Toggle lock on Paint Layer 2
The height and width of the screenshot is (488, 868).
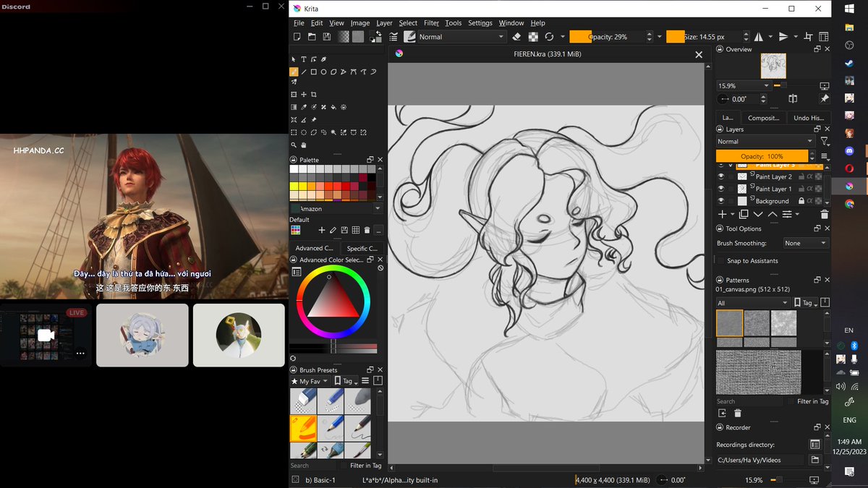[801, 176]
